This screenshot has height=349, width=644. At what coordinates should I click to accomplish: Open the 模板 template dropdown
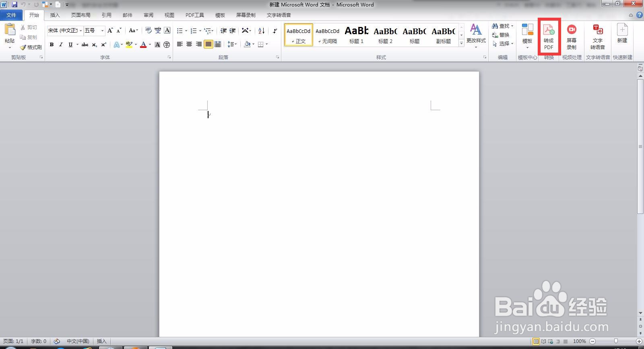coord(527,36)
